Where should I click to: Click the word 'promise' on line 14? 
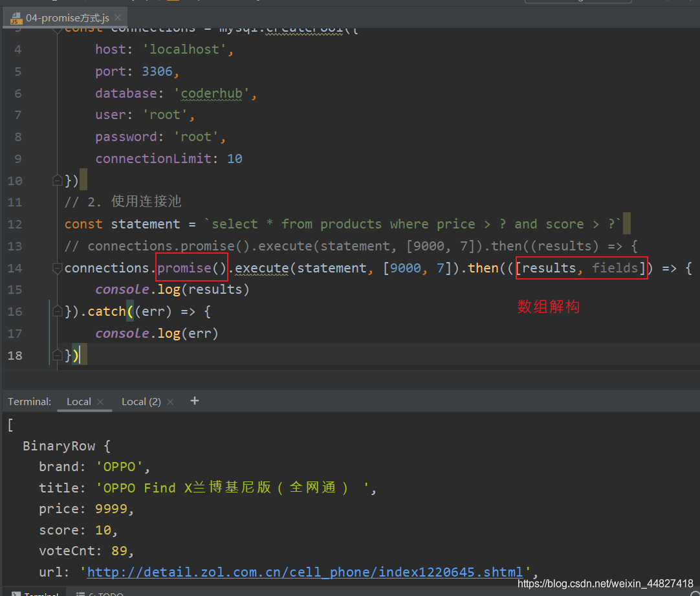pyautogui.click(x=184, y=268)
